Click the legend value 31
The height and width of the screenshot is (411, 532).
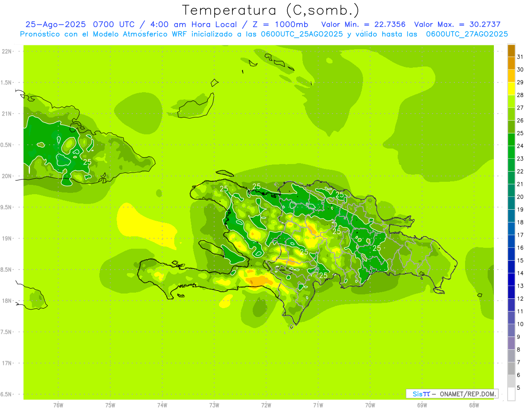tap(520, 57)
